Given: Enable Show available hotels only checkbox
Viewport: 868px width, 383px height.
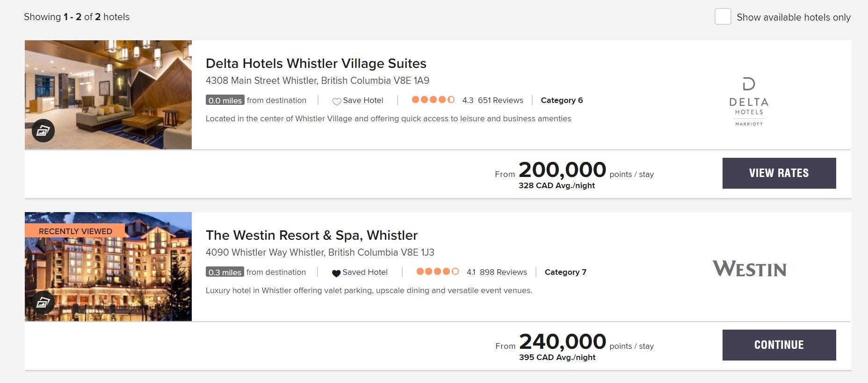Looking at the screenshot, I should [723, 17].
